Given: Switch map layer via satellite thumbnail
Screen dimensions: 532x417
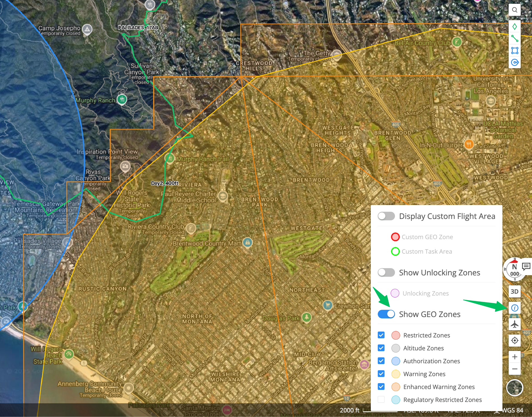Looking at the screenshot, I should tap(515, 388).
